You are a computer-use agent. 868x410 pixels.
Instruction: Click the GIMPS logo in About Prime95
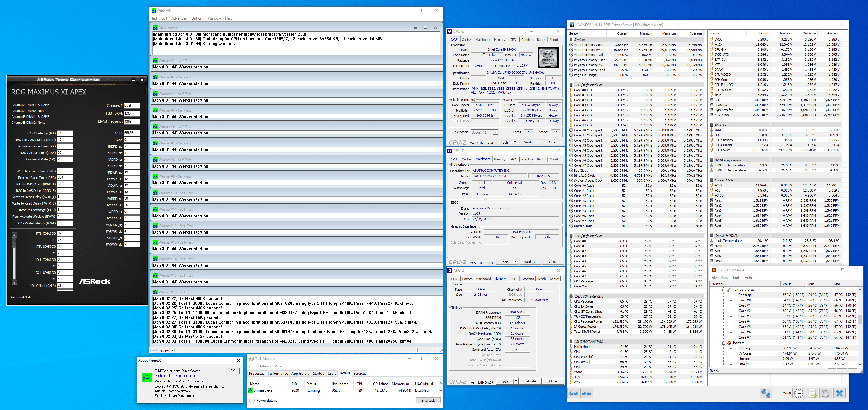(147, 377)
